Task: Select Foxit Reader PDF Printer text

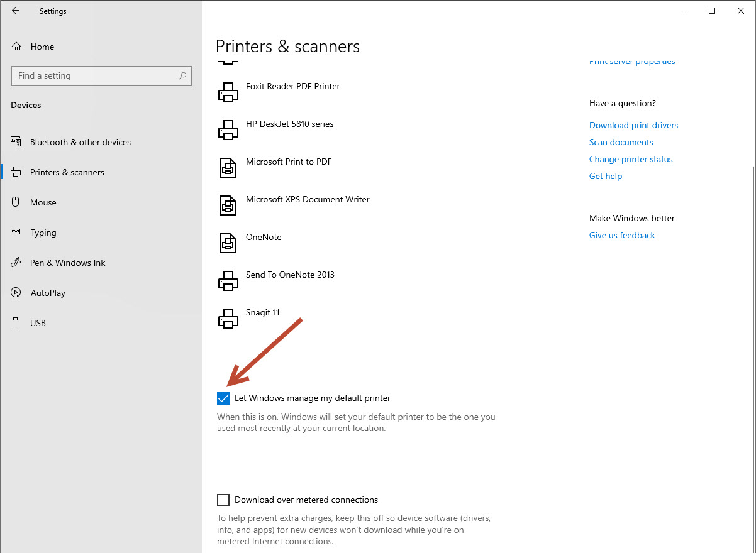Action: (x=292, y=86)
